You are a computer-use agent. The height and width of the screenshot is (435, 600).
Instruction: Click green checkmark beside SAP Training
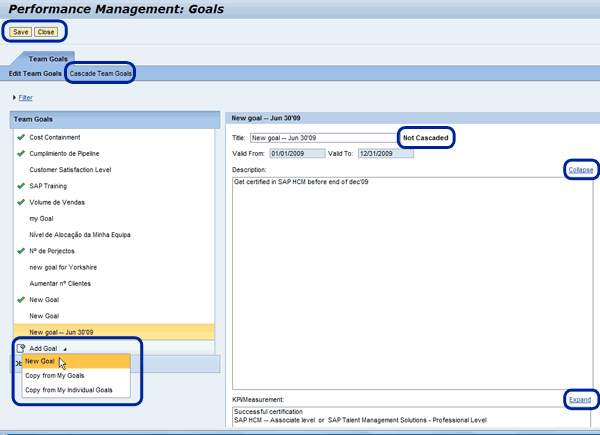tap(21, 186)
